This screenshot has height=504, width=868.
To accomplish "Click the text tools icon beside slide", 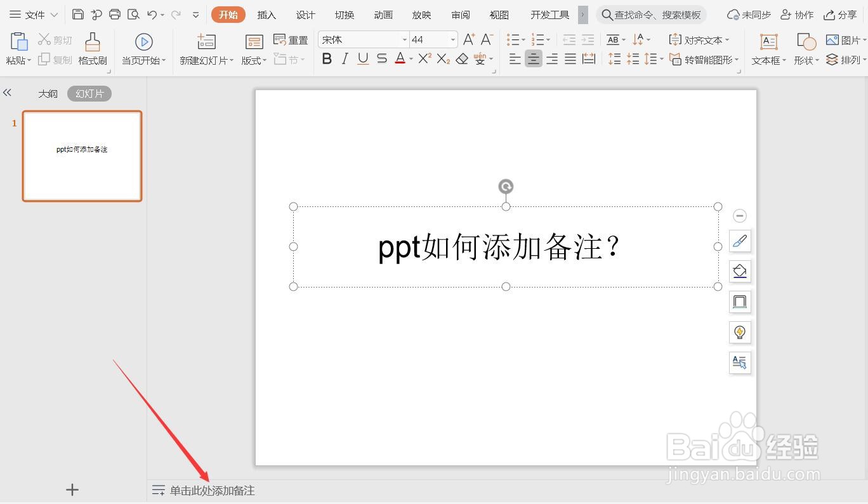I will pyautogui.click(x=740, y=362).
